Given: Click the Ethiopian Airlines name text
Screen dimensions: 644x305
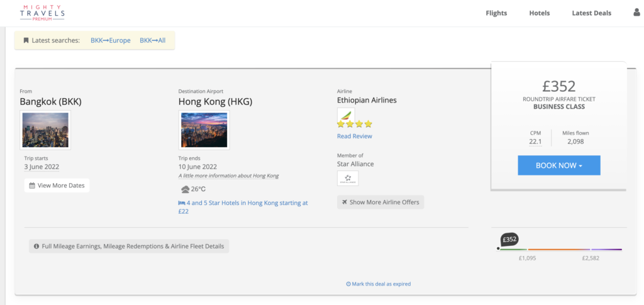Looking at the screenshot, I should [367, 100].
